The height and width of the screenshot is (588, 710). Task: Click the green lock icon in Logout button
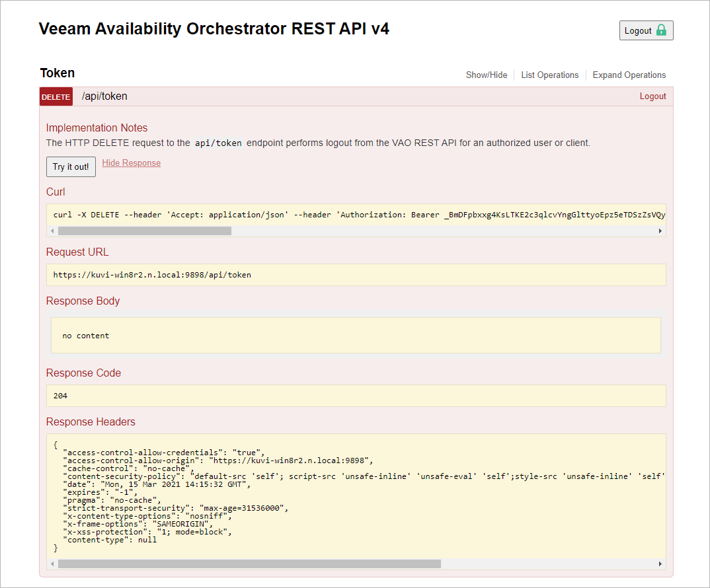coord(661,30)
